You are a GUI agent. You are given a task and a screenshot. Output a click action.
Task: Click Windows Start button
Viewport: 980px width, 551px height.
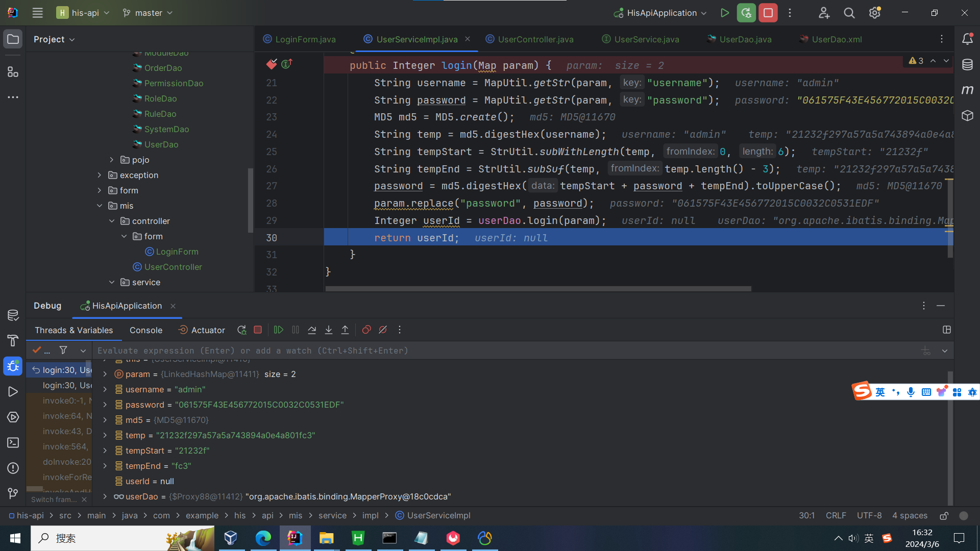[x=15, y=538]
